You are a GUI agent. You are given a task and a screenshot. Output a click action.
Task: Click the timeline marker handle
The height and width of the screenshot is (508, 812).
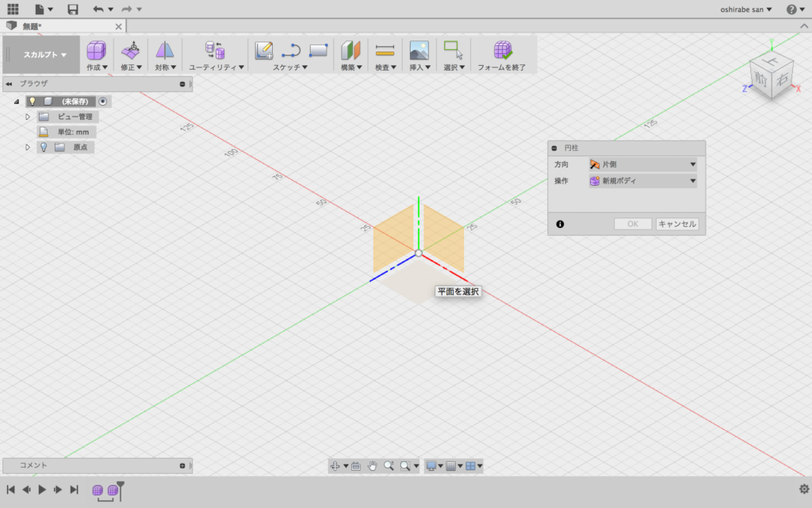pos(121,490)
